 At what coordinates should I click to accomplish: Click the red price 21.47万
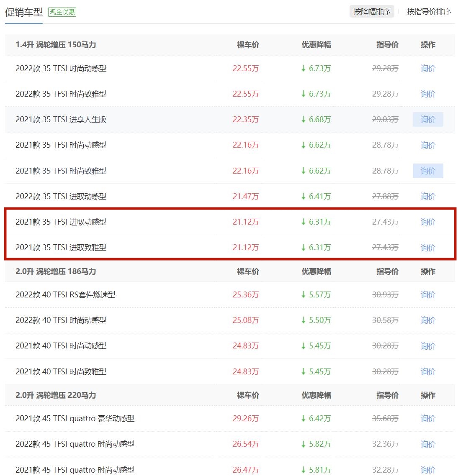tap(246, 196)
